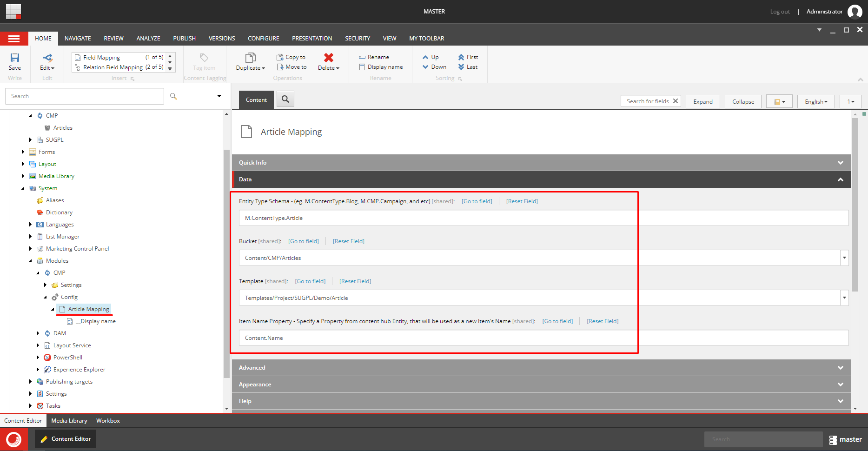This screenshot has height=451, width=868.
Task: Open the Template field dropdown arrow
Action: 844,298
